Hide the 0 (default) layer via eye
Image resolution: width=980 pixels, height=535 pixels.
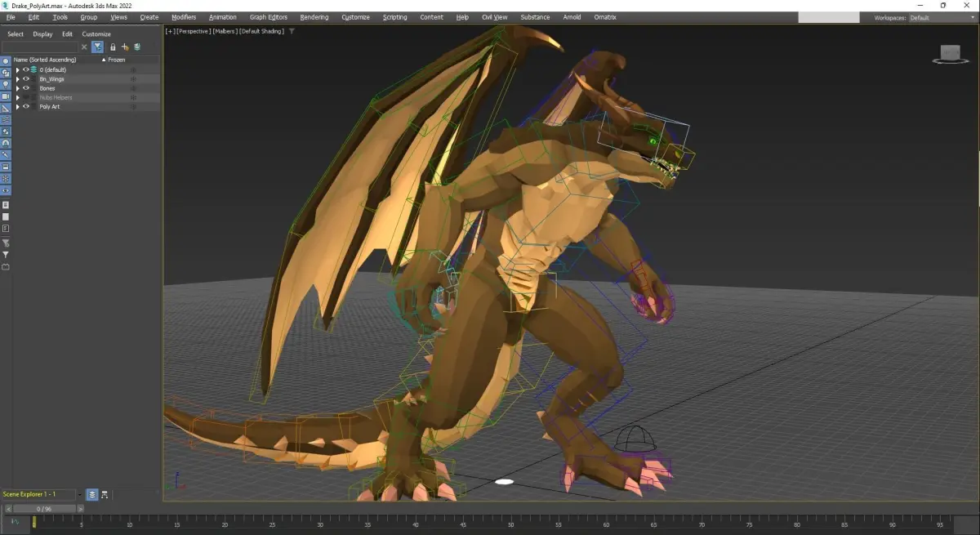tap(25, 69)
